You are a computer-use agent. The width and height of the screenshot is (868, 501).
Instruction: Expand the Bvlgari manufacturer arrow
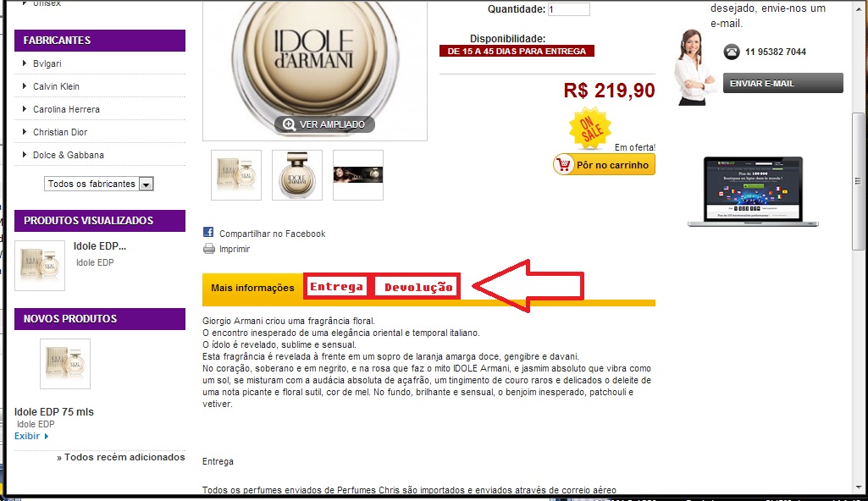pyautogui.click(x=25, y=63)
